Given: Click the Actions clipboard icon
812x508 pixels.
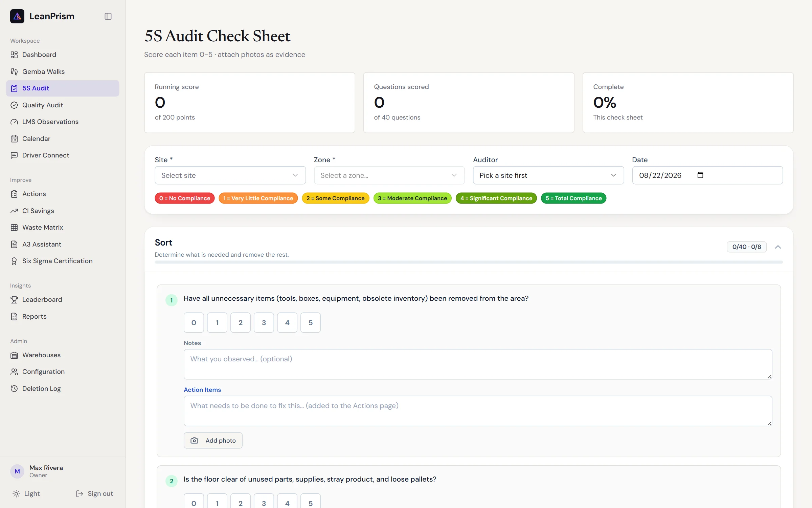Looking at the screenshot, I should [14, 194].
